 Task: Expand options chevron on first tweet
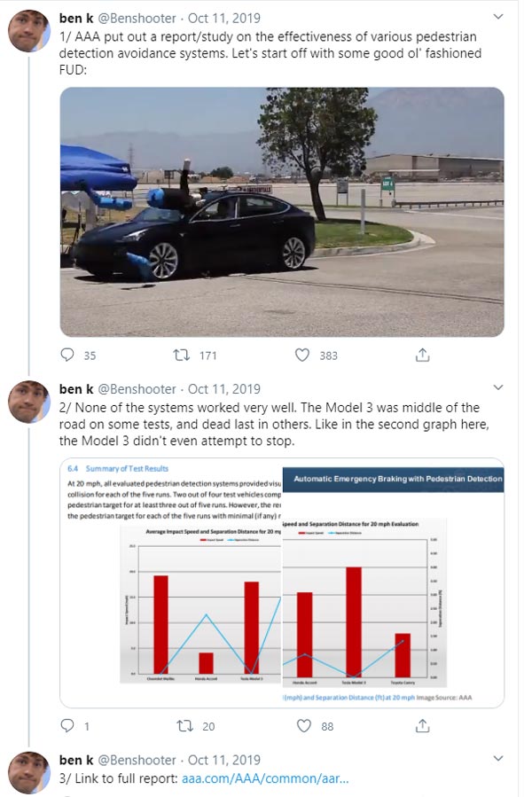point(497,18)
